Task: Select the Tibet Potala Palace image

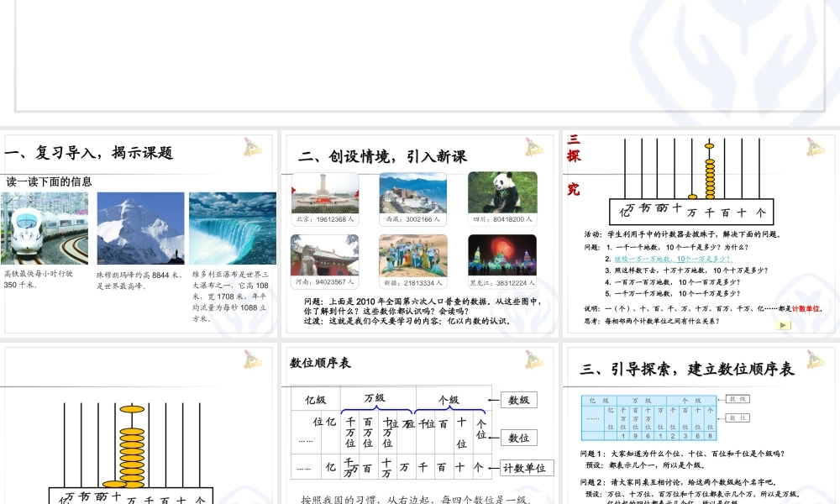Action: pos(412,192)
